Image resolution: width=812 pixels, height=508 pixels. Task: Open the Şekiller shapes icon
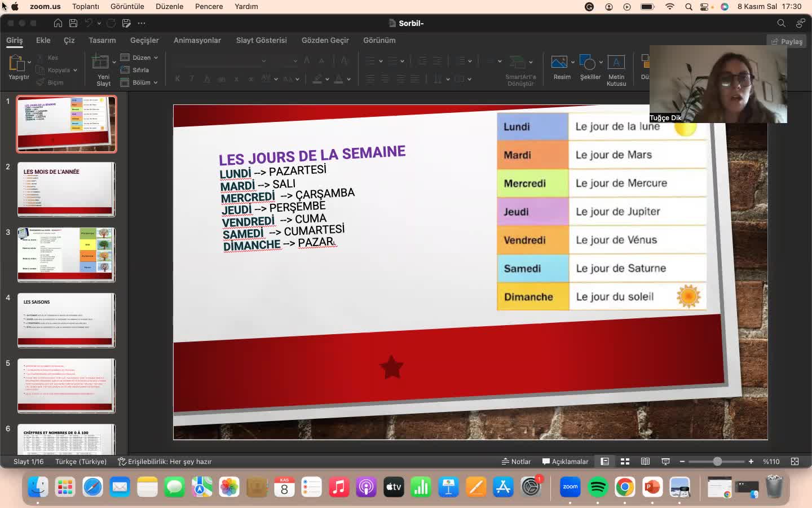[x=587, y=62]
